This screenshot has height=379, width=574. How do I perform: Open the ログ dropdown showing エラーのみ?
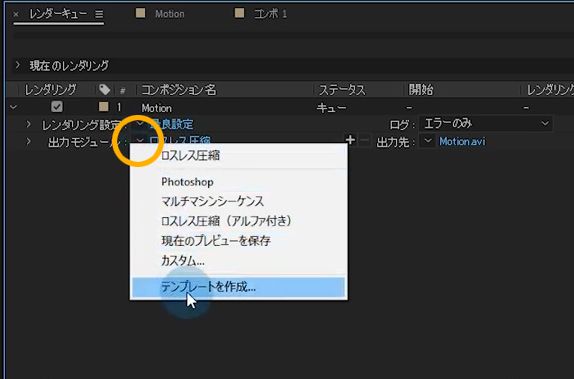click(x=486, y=123)
